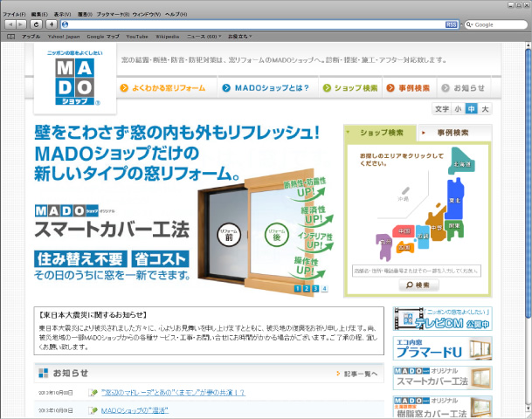Open the ヘルプ menu
The width and height of the screenshot is (532, 419).
pyautogui.click(x=176, y=14)
